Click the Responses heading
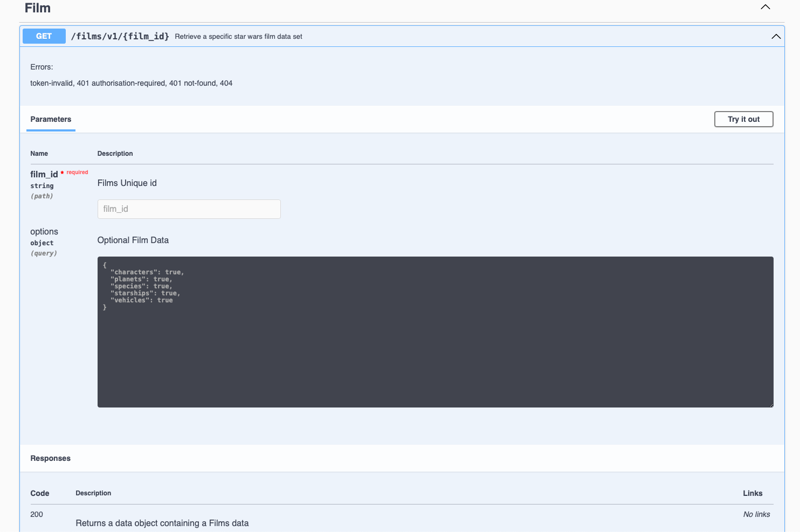The height and width of the screenshot is (532, 800). (x=51, y=458)
